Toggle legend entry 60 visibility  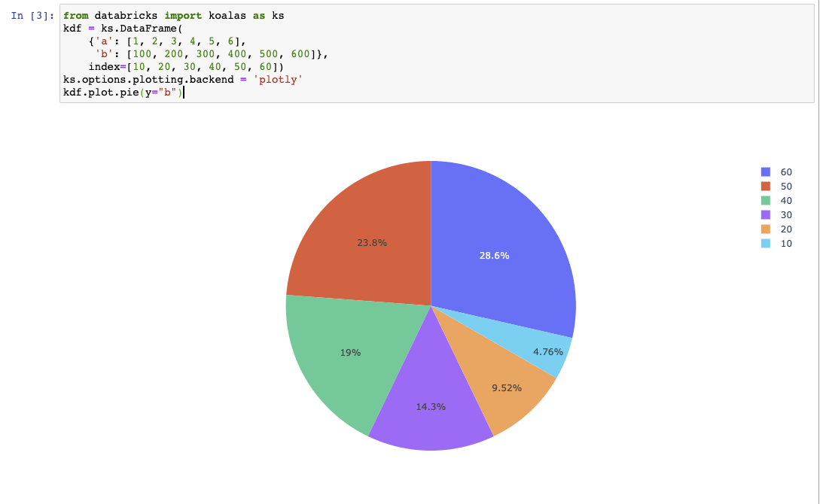pos(776,172)
